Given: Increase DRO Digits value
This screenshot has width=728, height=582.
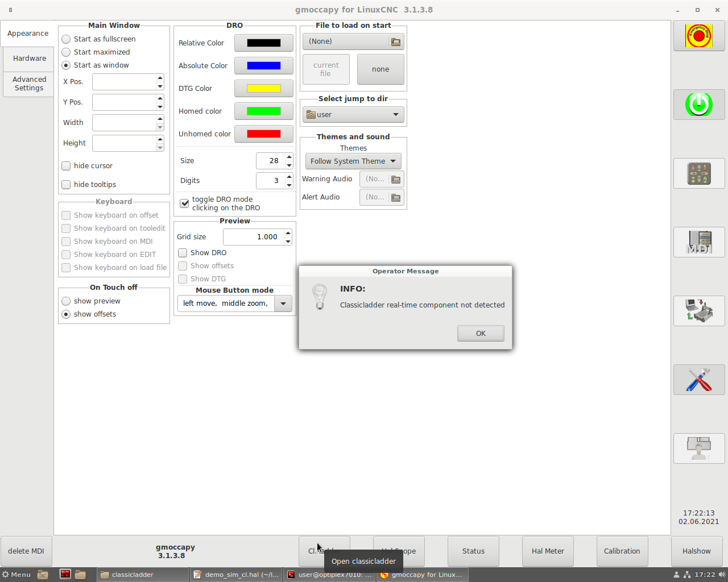Looking at the screenshot, I should click(x=289, y=177).
